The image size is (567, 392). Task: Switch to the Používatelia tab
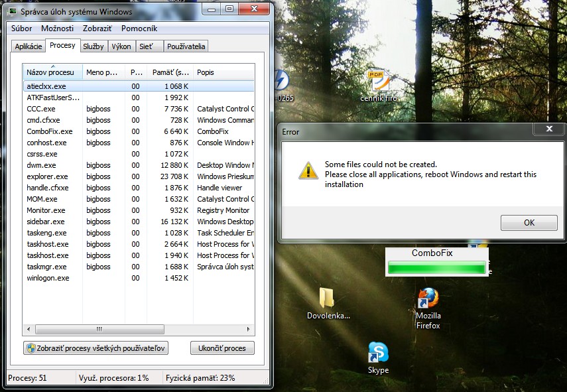186,46
